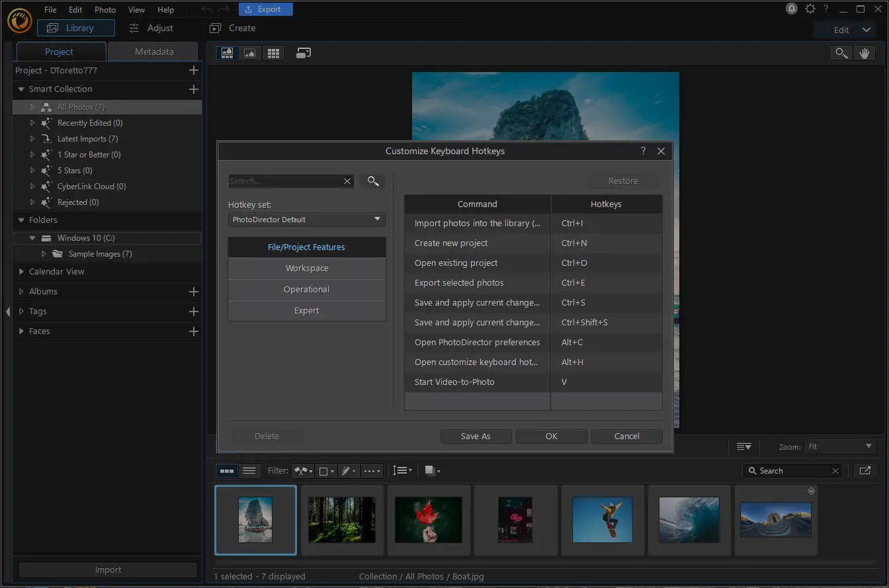Select the zoom magnifier tool
This screenshot has height=588, width=889.
(x=841, y=54)
